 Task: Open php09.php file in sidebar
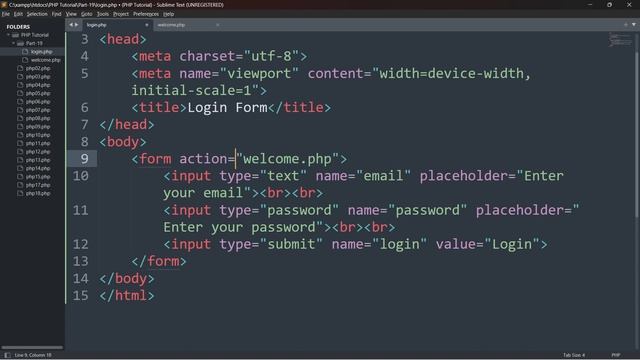coord(38,127)
